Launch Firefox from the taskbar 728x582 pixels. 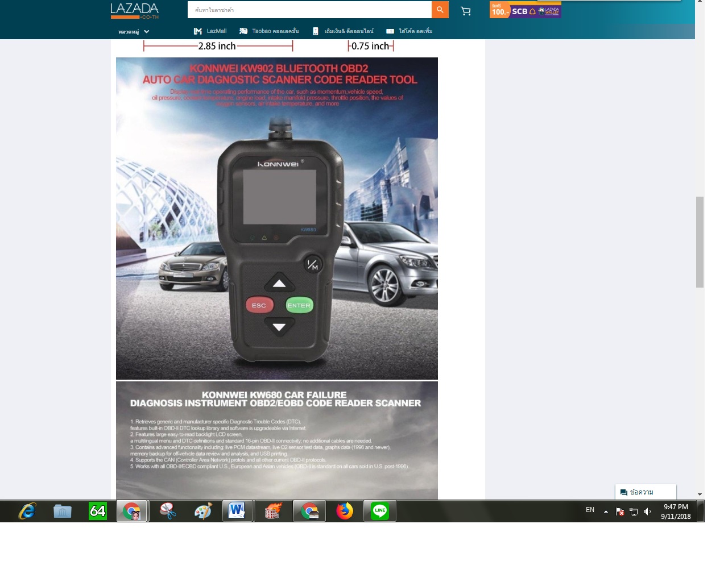(344, 511)
